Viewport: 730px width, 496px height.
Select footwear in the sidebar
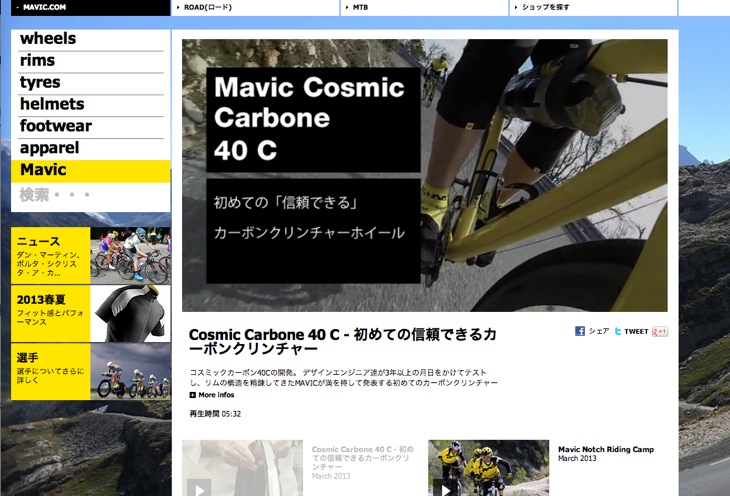(91, 127)
